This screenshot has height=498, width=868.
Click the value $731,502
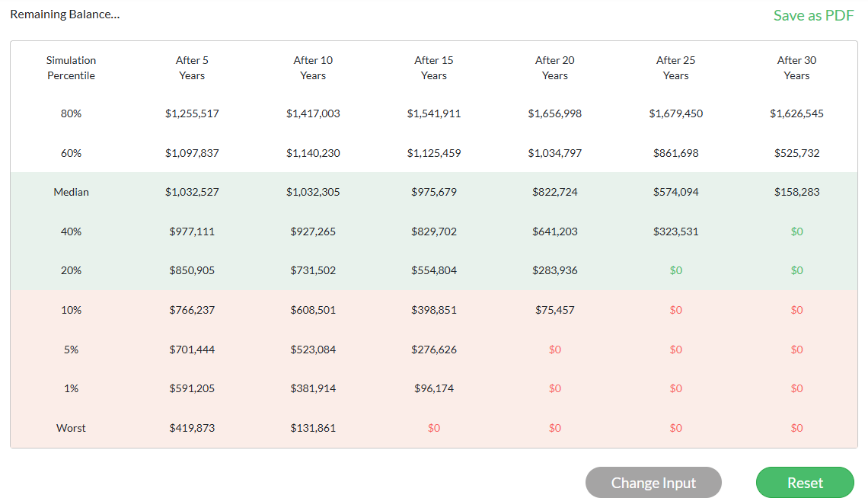click(313, 270)
